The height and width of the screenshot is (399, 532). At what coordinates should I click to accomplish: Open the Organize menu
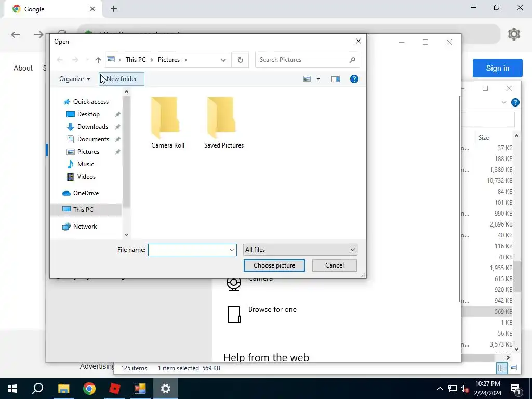click(75, 79)
